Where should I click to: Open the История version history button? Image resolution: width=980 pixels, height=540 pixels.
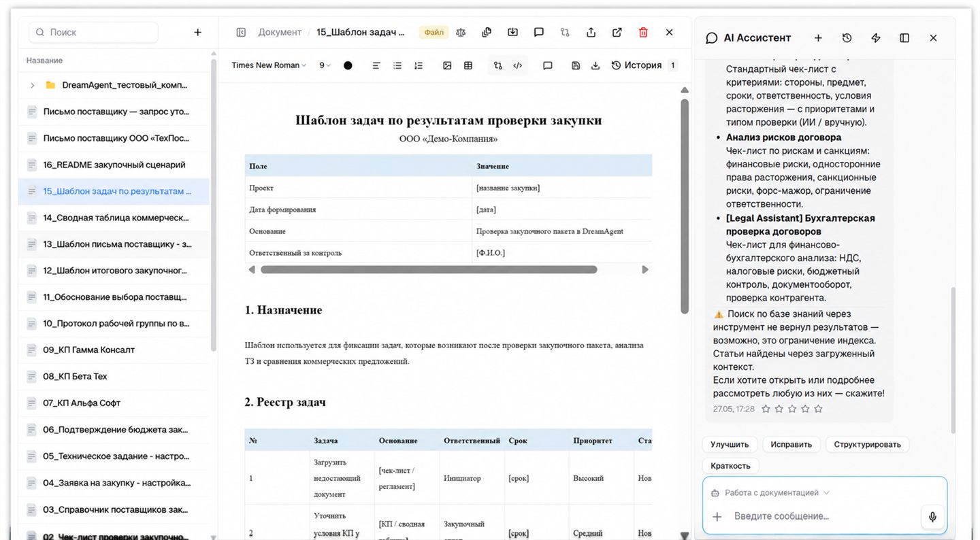coord(644,65)
